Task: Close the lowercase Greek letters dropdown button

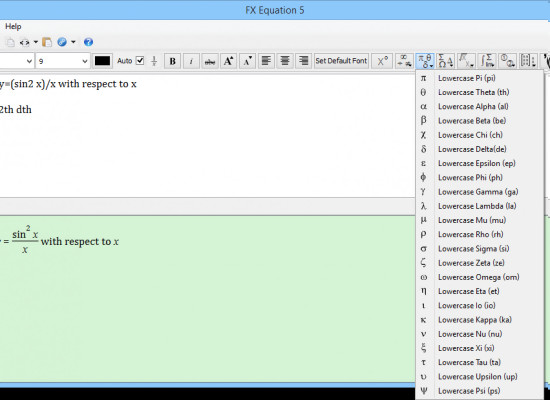Action: point(425,61)
